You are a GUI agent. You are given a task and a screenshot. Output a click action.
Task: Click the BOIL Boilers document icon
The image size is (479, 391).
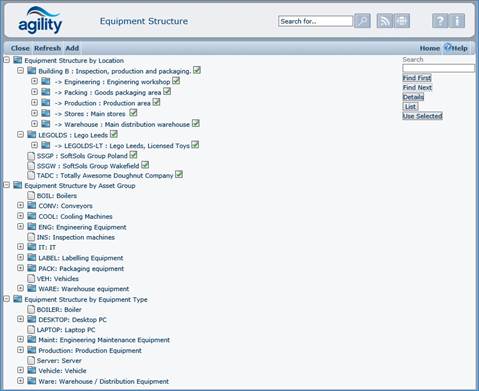31,195
